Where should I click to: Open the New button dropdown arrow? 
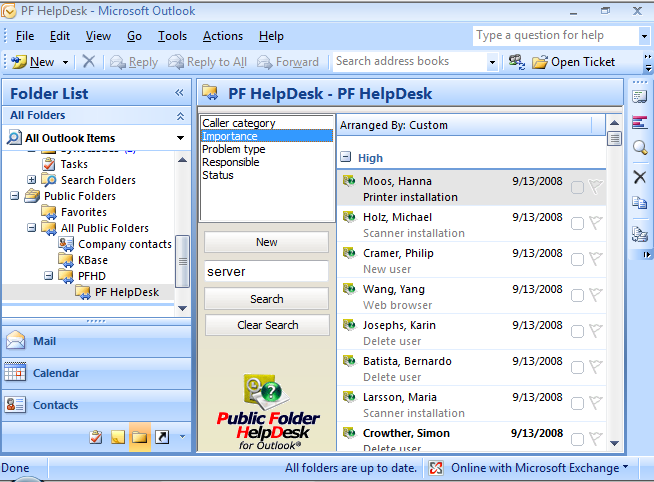click(x=65, y=63)
